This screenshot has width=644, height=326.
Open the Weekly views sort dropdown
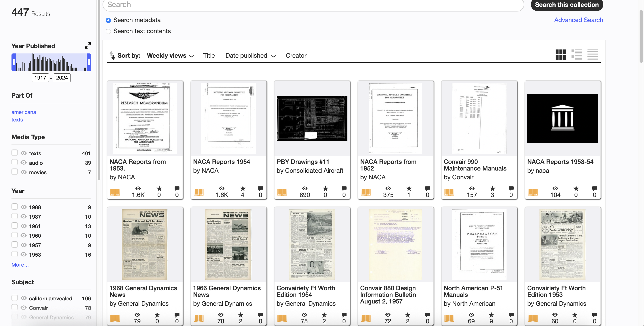tap(170, 55)
